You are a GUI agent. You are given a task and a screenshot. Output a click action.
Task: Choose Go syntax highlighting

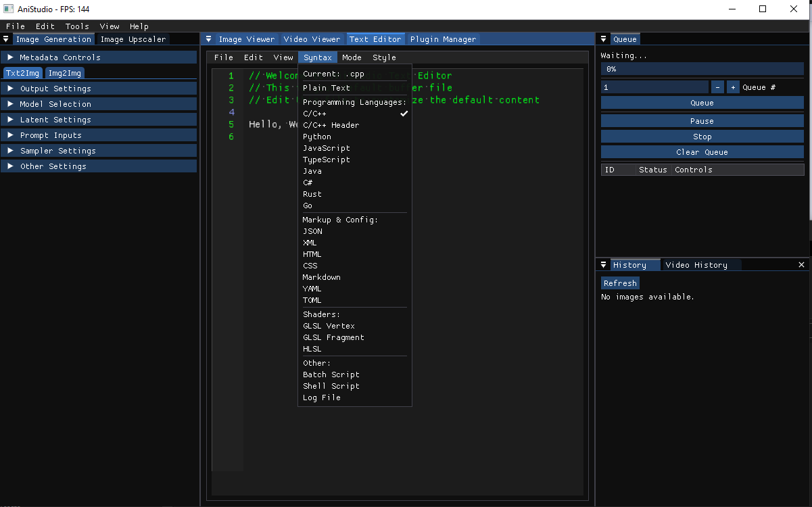pos(355,206)
